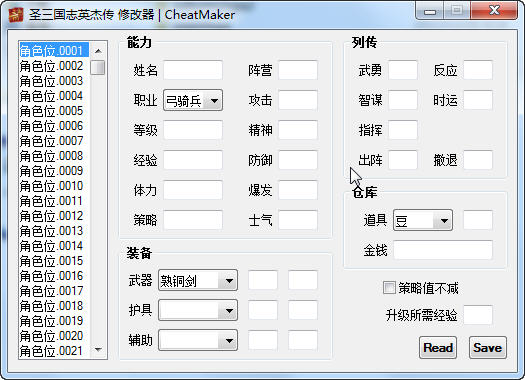
Task: Click the 防御 input field
Action: 298,160
